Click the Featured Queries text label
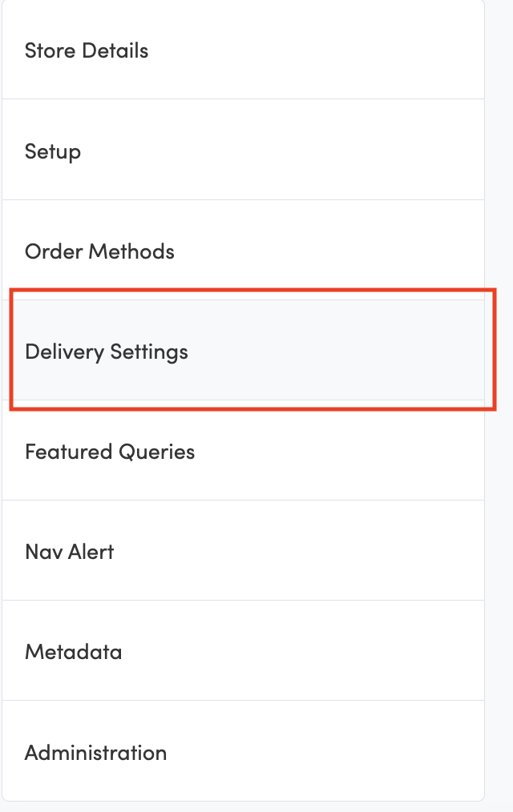The width and height of the screenshot is (513, 812). click(110, 452)
